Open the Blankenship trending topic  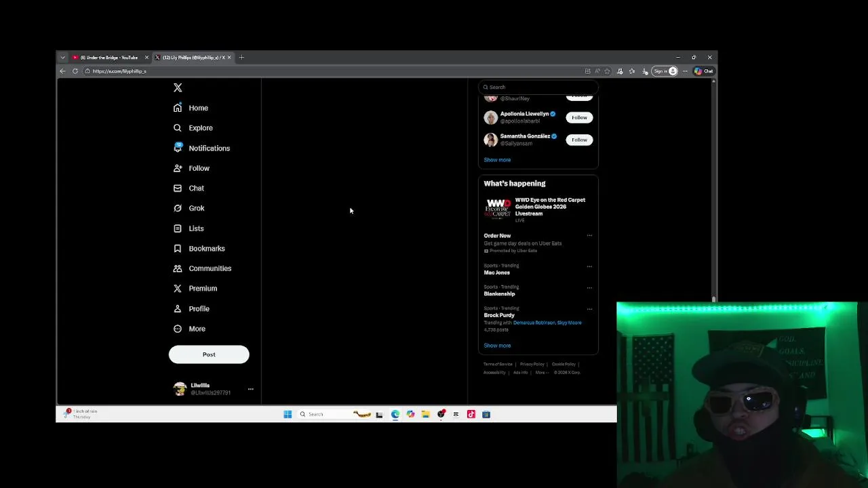coord(499,293)
